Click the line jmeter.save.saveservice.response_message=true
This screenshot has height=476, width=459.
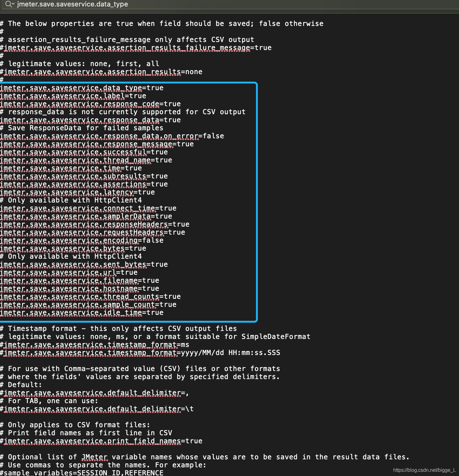[x=97, y=144]
